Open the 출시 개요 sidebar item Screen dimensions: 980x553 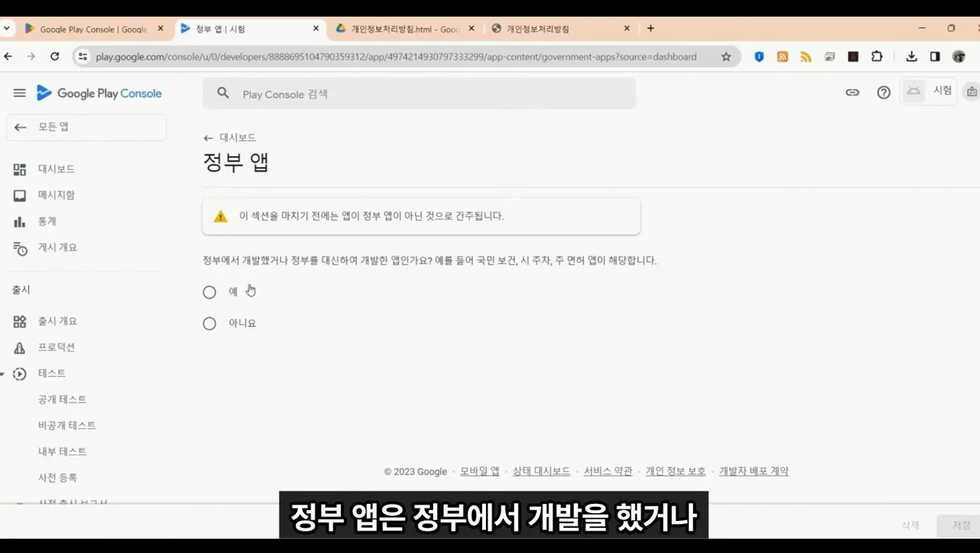(x=57, y=321)
